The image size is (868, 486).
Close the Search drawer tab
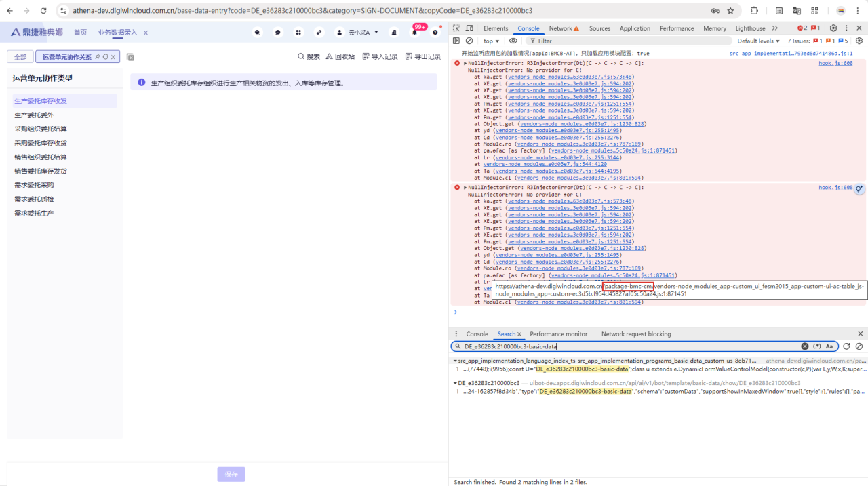coord(519,334)
